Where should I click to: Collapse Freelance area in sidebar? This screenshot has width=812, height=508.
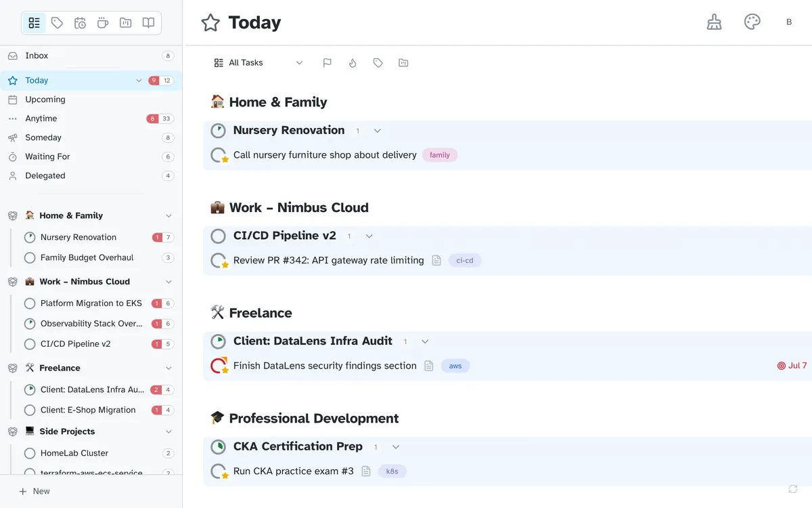click(168, 368)
